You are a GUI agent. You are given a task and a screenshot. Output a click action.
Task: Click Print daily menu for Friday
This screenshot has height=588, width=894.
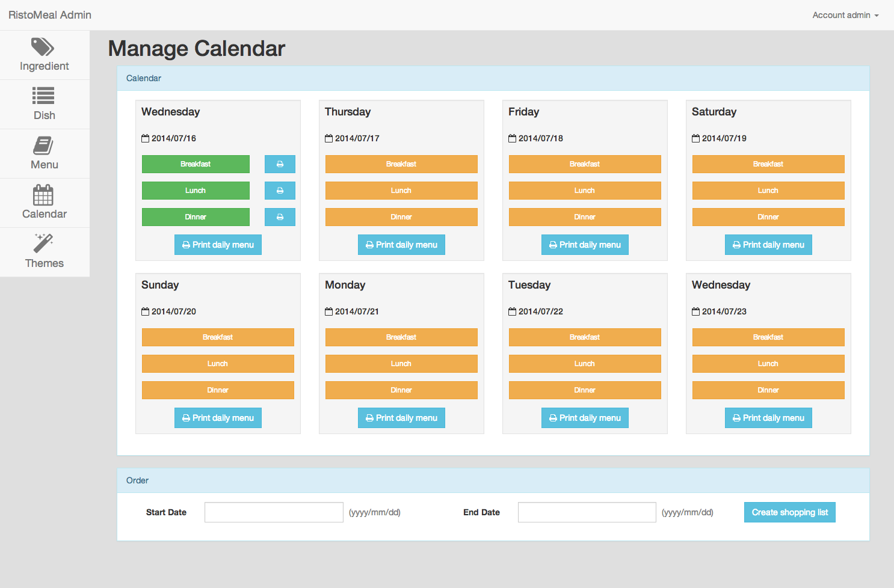point(584,244)
